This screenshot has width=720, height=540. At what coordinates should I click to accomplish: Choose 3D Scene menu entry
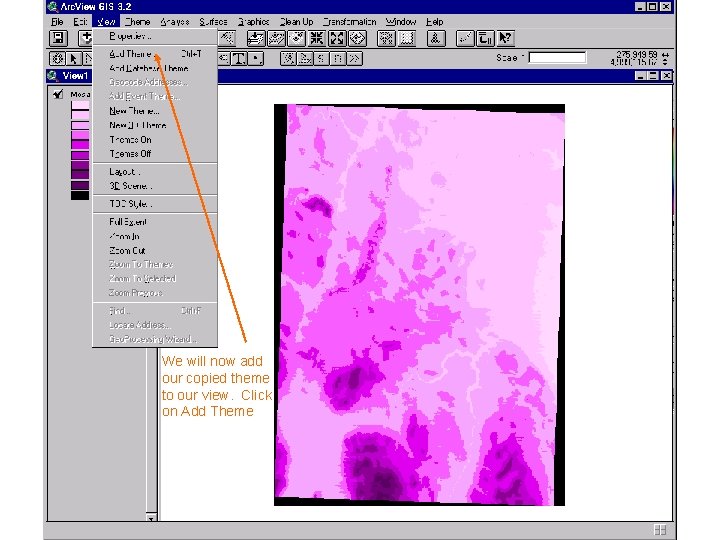(x=155, y=186)
